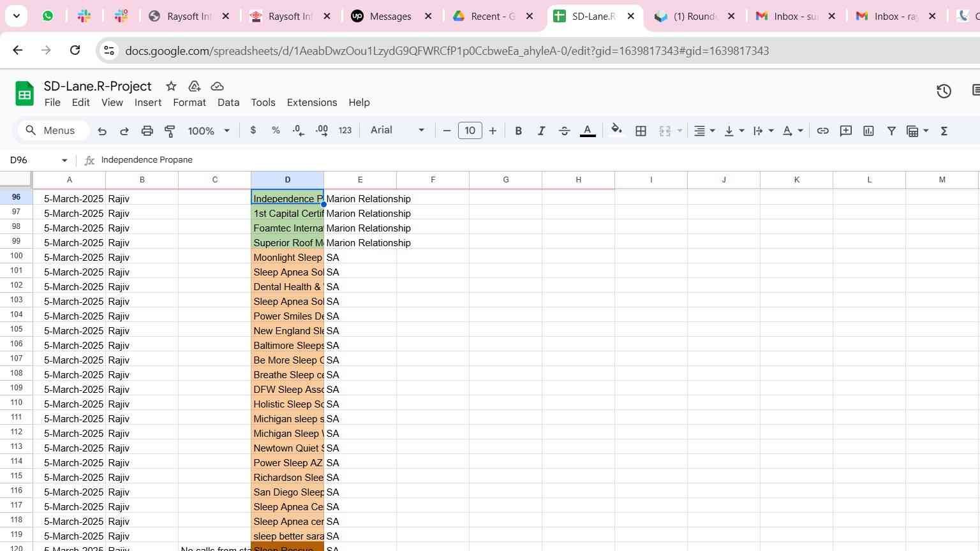Open the View menu
The width and height of the screenshot is (980, 551).
pos(112,103)
